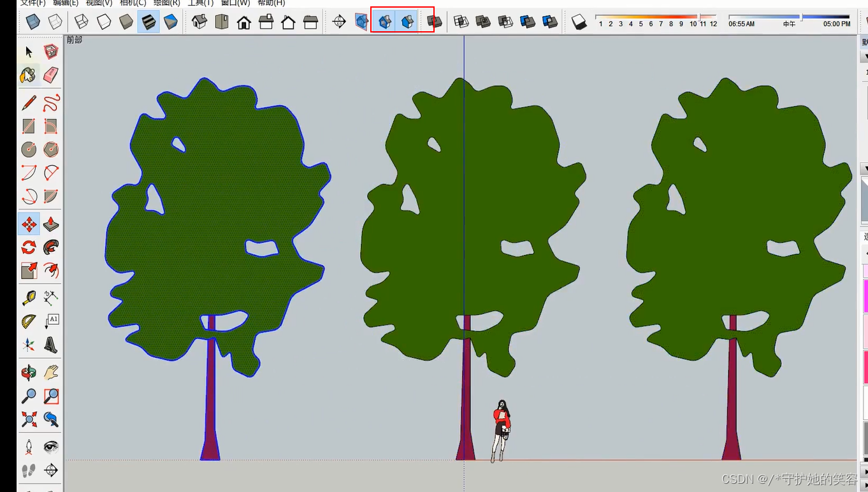
Task: Select the Protractor tool
Action: point(29,321)
